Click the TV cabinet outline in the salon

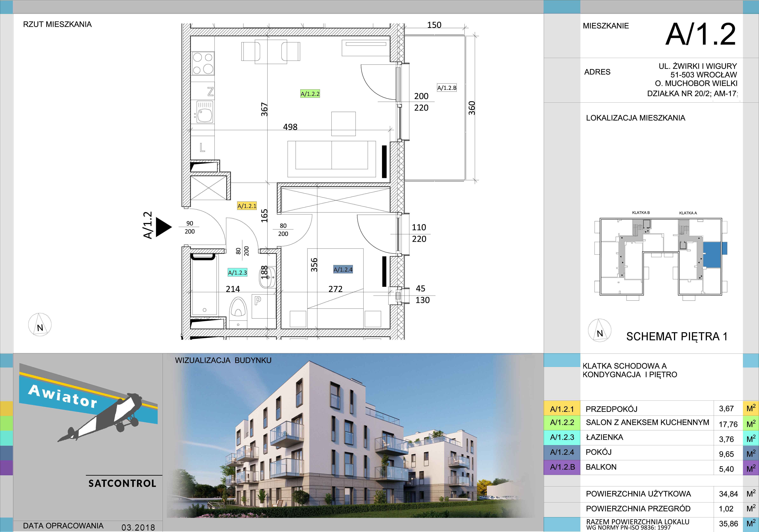tap(366, 48)
